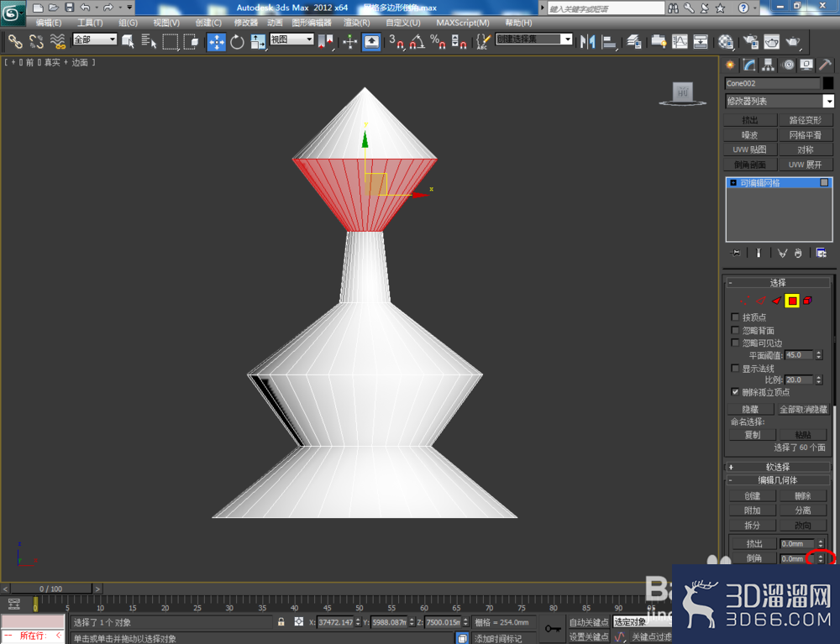The width and height of the screenshot is (840, 644).
Task: Select the Link tool in toolbar
Action: click(x=15, y=41)
